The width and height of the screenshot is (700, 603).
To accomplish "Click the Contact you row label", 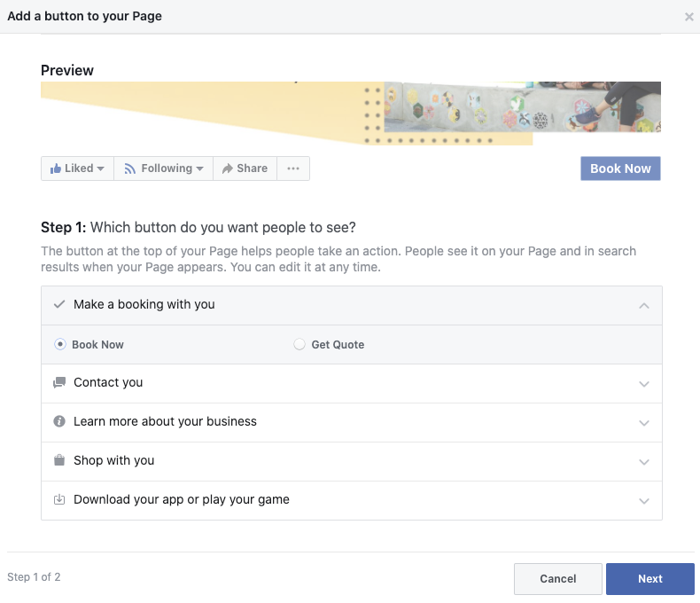I will 108,382.
